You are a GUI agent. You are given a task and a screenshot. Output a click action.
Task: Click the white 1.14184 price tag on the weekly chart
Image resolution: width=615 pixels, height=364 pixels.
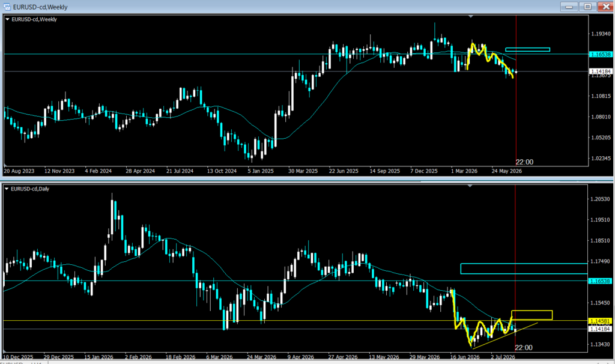601,71
